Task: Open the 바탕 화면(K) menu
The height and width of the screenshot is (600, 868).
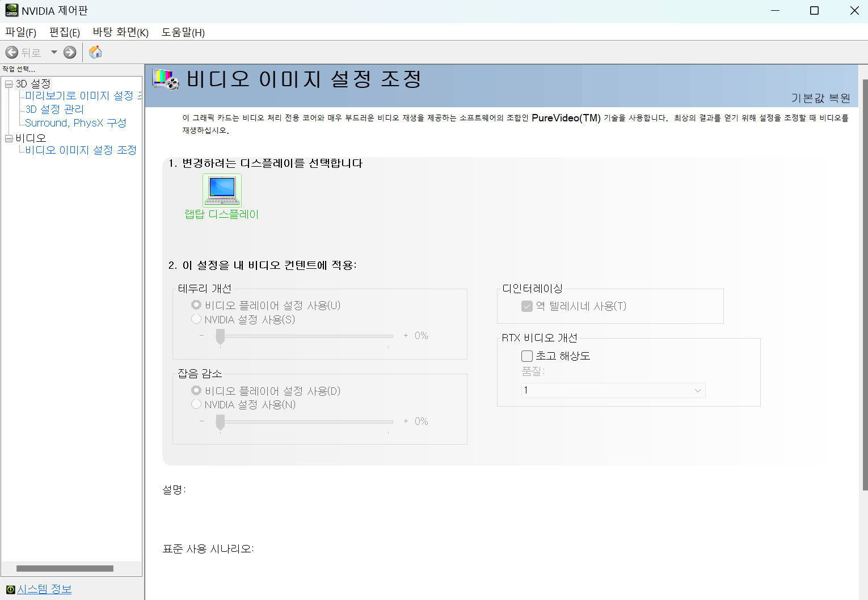Action: pyautogui.click(x=121, y=32)
